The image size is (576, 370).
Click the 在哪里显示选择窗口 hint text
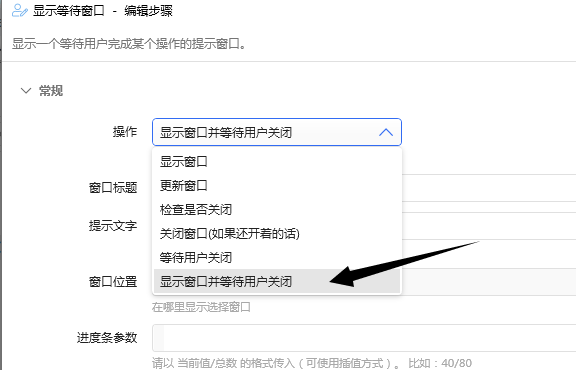[x=201, y=307]
